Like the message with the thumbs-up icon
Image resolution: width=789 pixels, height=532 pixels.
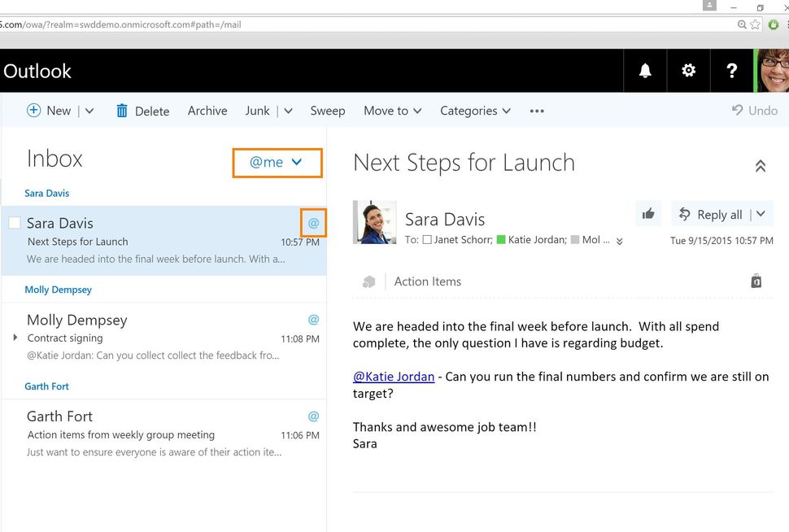point(647,213)
